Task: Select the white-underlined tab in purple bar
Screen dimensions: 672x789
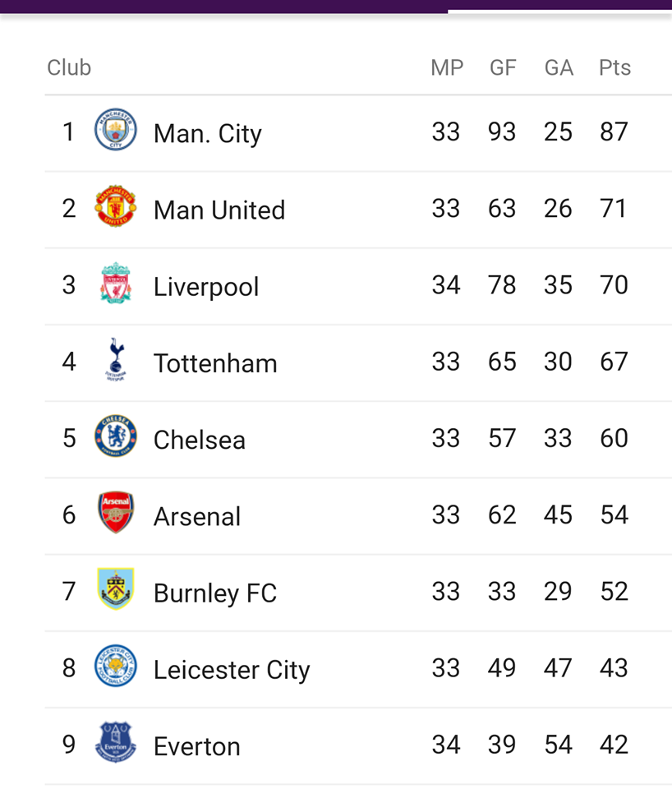Action: pyautogui.click(x=559, y=6)
